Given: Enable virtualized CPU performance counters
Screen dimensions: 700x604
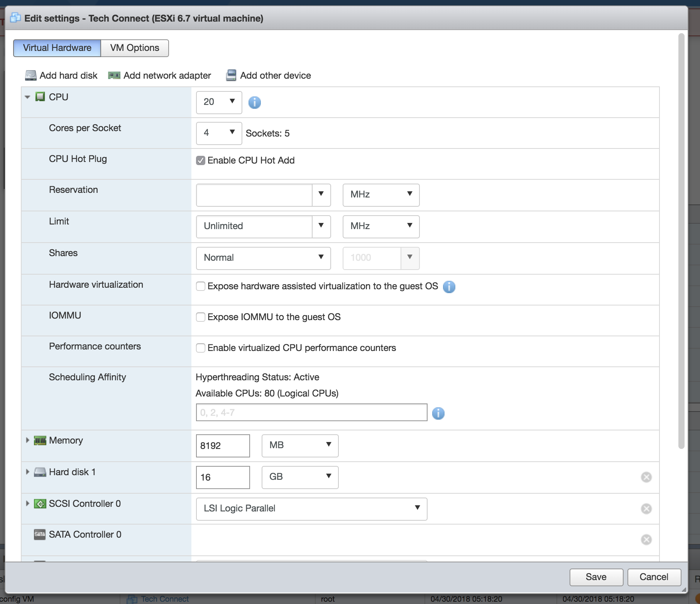Looking at the screenshot, I should pos(201,348).
